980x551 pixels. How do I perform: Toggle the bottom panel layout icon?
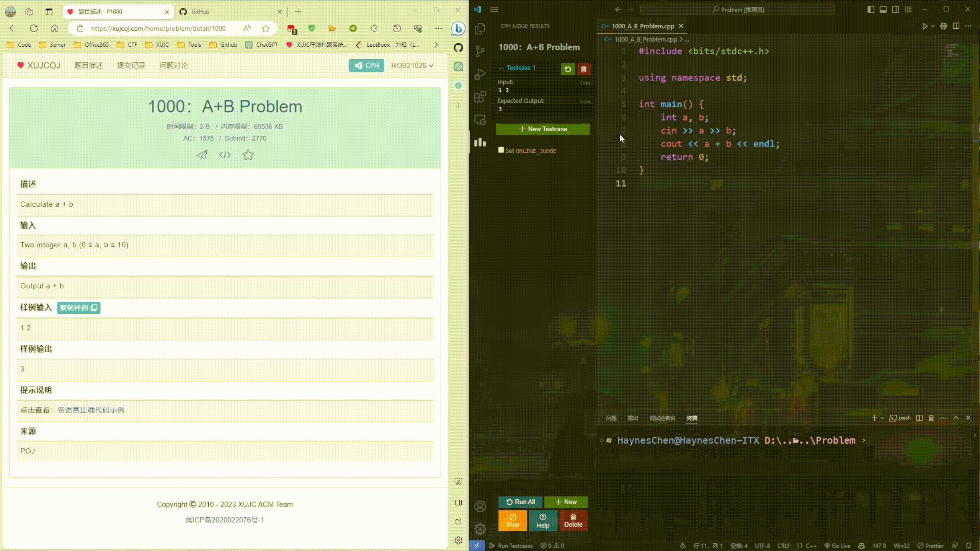point(883,10)
